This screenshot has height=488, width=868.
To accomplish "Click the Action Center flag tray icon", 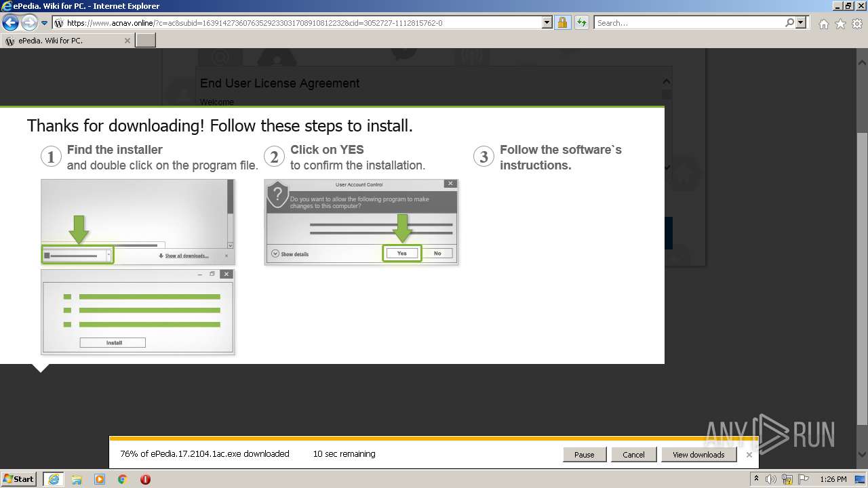I will [x=804, y=479].
